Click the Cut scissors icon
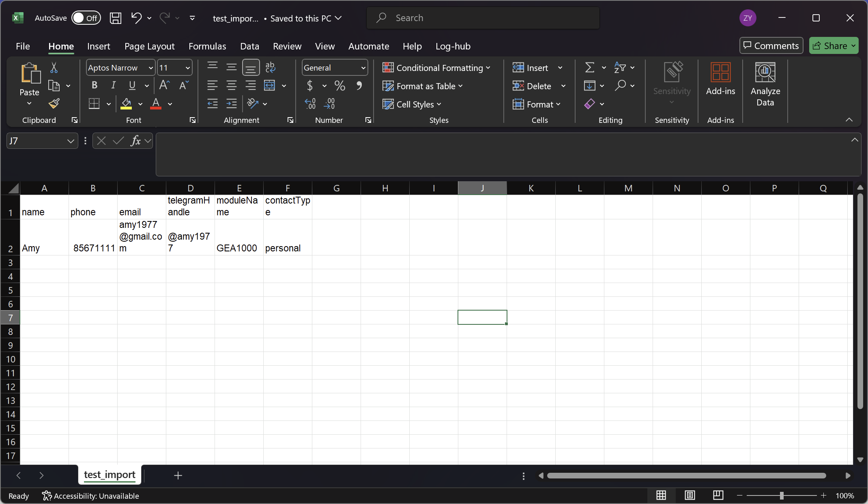 (x=54, y=68)
